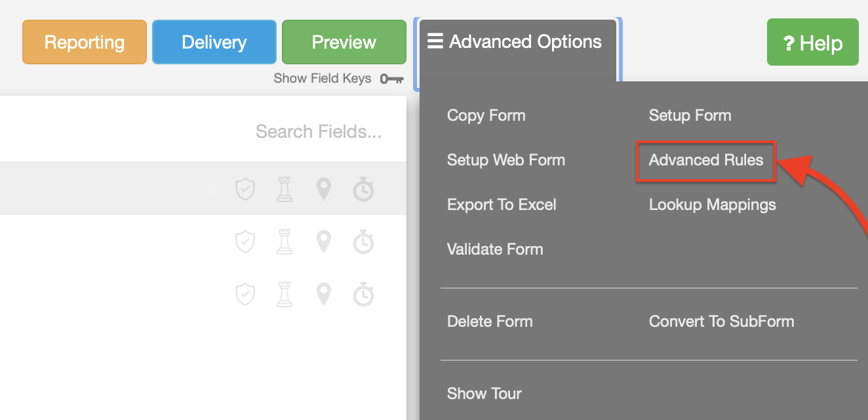
Task: Open the green Help button
Action: (812, 43)
